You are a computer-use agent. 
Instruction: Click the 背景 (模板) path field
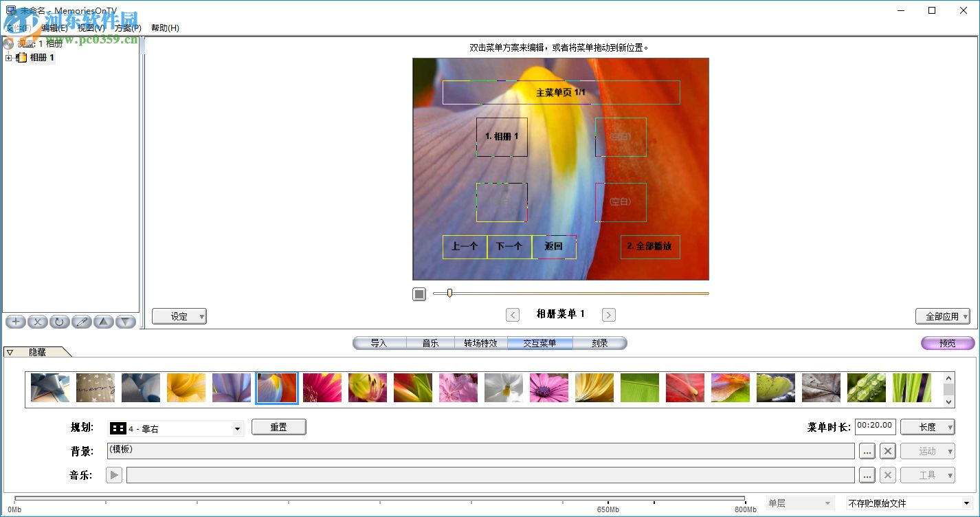click(x=481, y=451)
